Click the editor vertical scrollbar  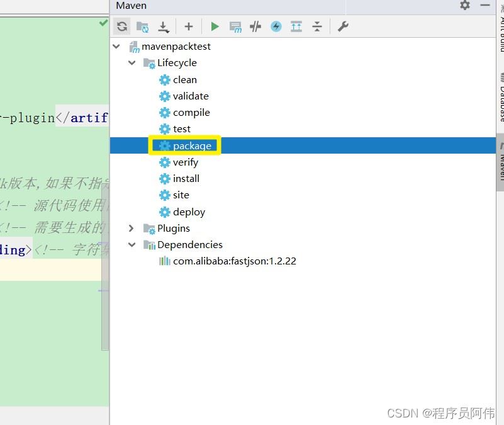click(105, 267)
